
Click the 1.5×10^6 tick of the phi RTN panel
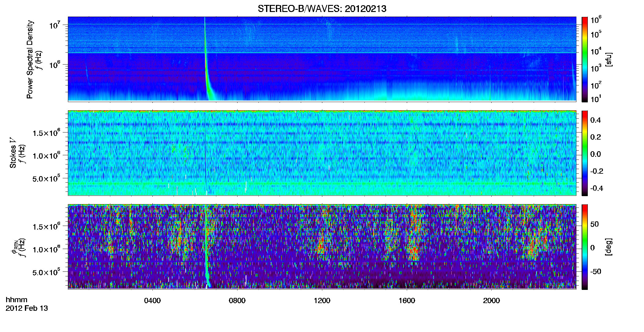[46, 227]
